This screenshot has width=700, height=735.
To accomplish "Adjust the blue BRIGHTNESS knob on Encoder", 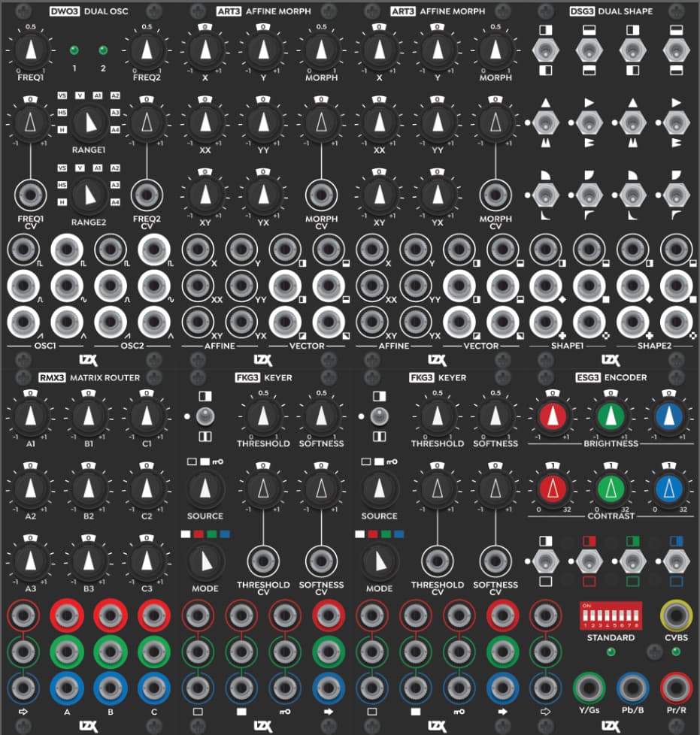I will coord(669,416).
